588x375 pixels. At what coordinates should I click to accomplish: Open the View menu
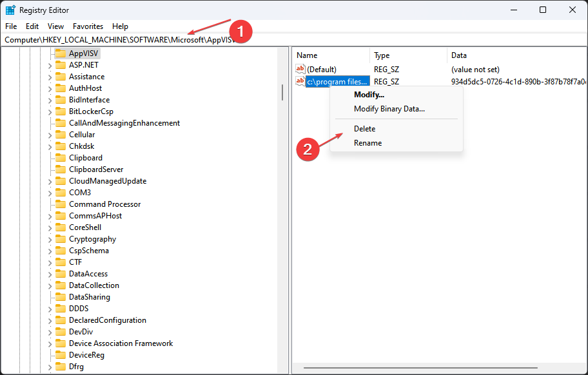(55, 26)
